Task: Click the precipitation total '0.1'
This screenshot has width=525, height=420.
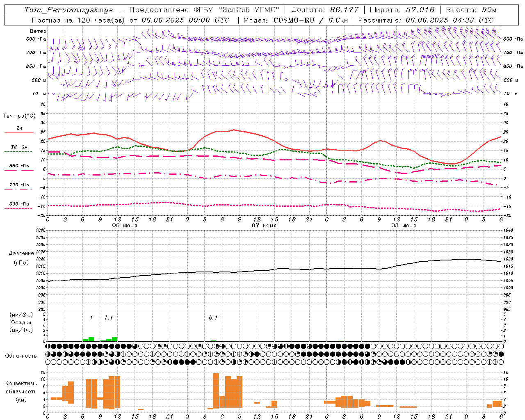Action: (x=213, y=317)
